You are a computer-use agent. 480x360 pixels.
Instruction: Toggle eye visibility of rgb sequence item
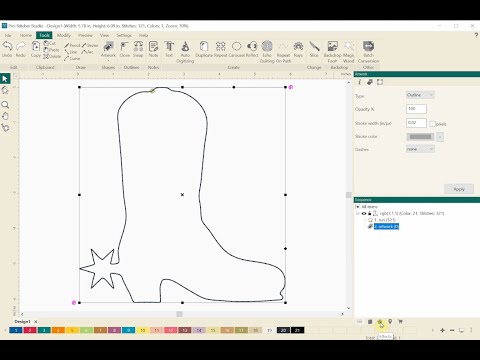point(364,213)
